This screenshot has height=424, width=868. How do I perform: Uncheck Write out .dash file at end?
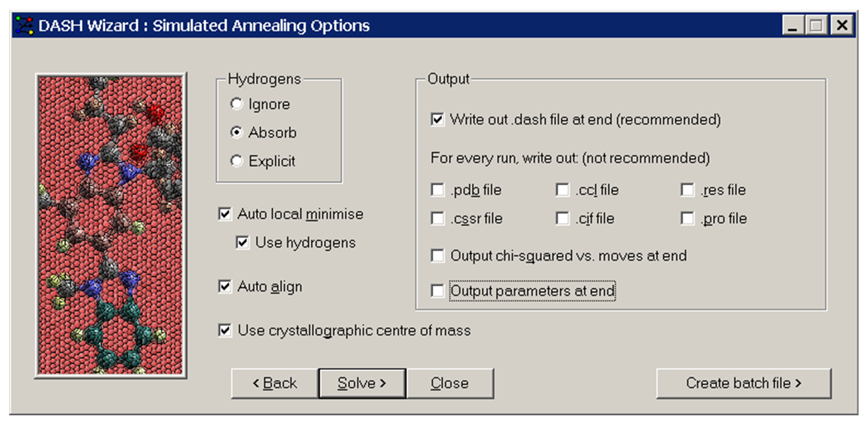[437, 120]
